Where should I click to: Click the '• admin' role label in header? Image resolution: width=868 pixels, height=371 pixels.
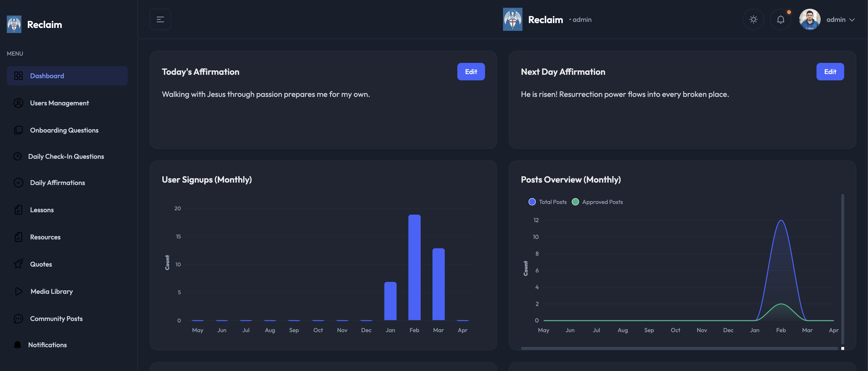[580, 19]
